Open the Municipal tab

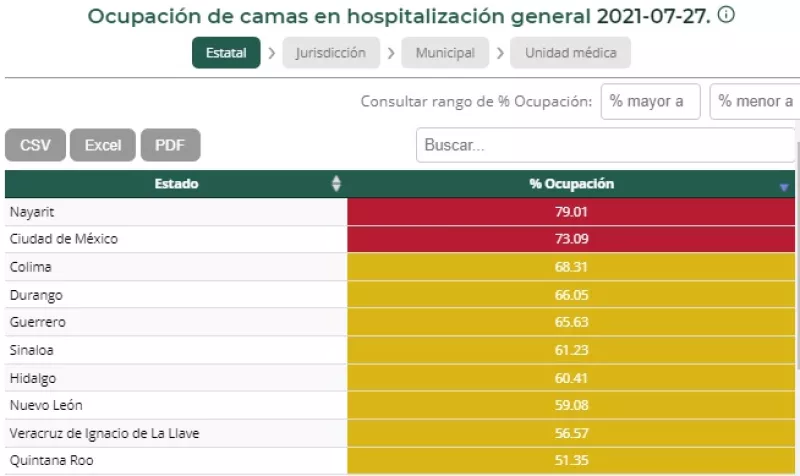point(445,53)
